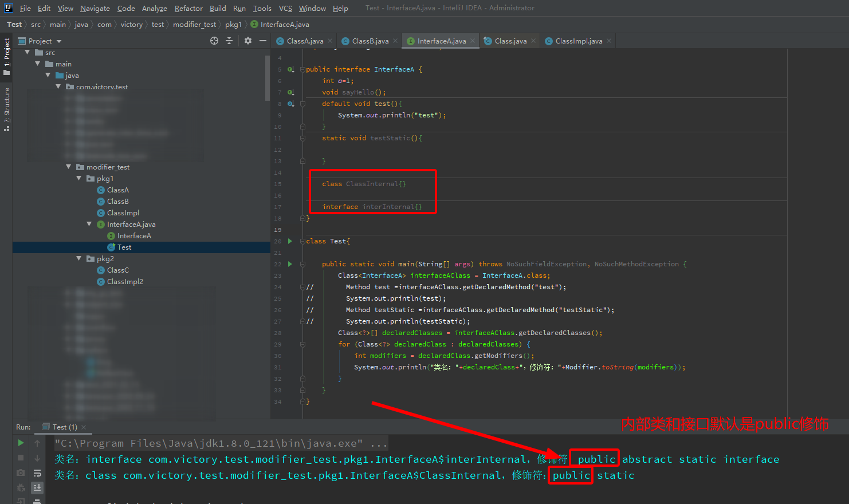Fold the main method at line 22
The height and width of the screenshot is (504, 849).
[x=302, y=264]
